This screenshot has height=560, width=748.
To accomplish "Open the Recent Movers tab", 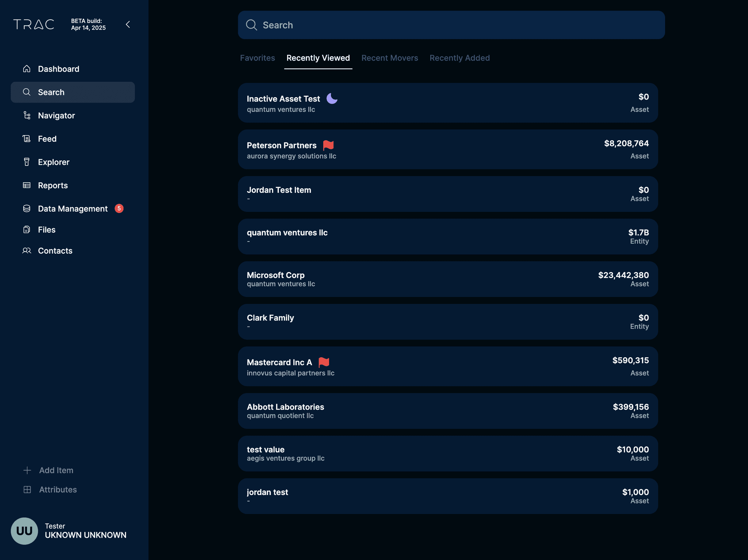I will (x=389, y=58).
